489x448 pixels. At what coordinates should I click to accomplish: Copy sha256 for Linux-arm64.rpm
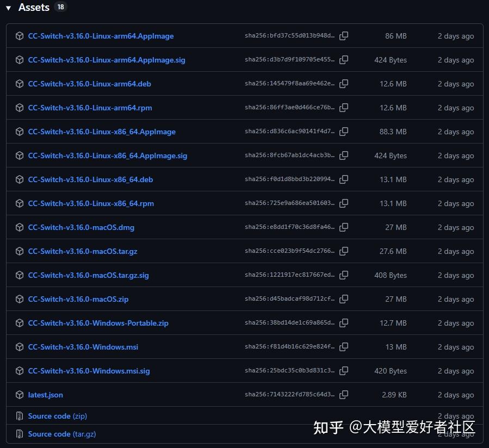(x=344, y=108)
